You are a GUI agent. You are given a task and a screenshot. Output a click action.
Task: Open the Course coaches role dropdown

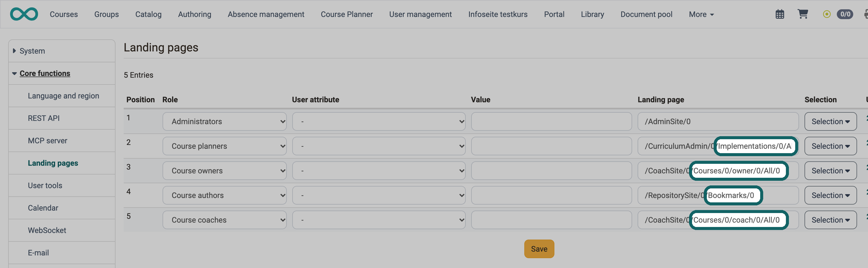coord(224,220)
